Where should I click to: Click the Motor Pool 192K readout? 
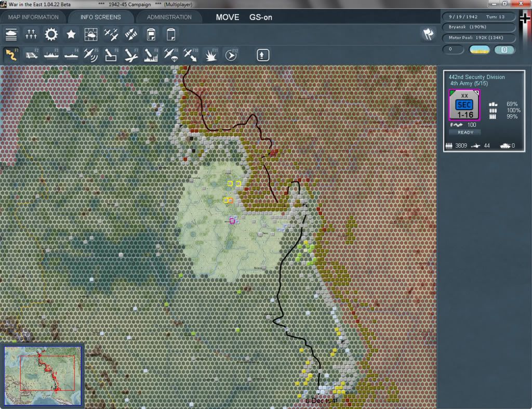coord(478,37)
